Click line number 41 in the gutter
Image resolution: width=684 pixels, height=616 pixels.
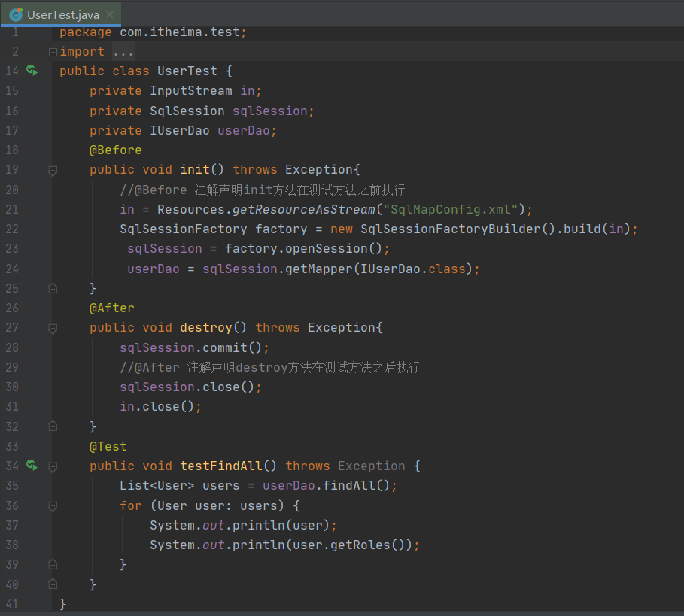click(12, 604)
